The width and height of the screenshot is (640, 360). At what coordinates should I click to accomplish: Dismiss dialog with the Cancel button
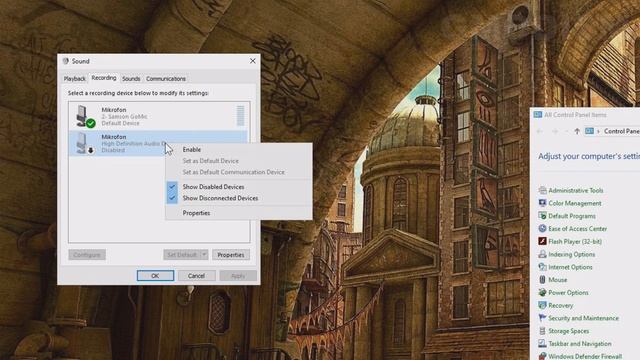tap(196, 276)
